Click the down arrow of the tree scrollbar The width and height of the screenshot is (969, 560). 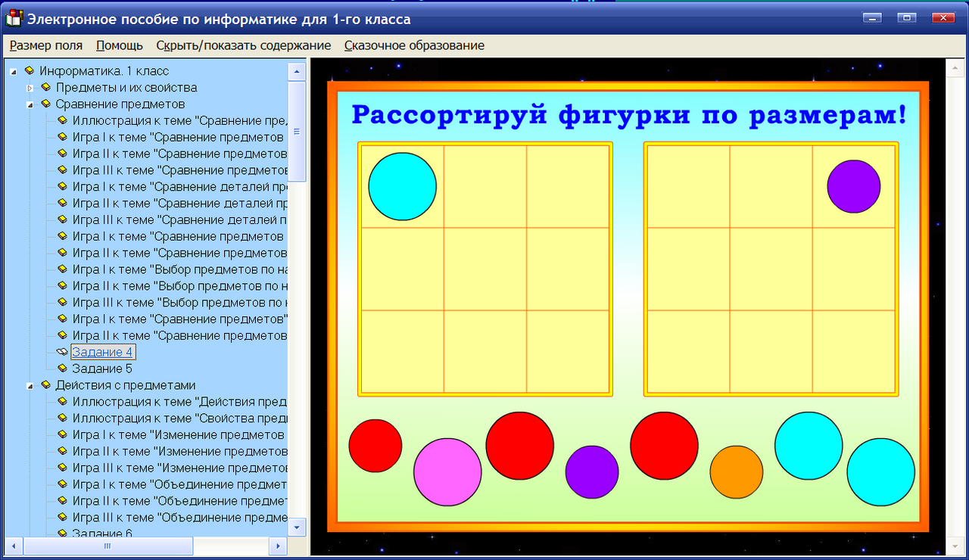tap(297, 527)
